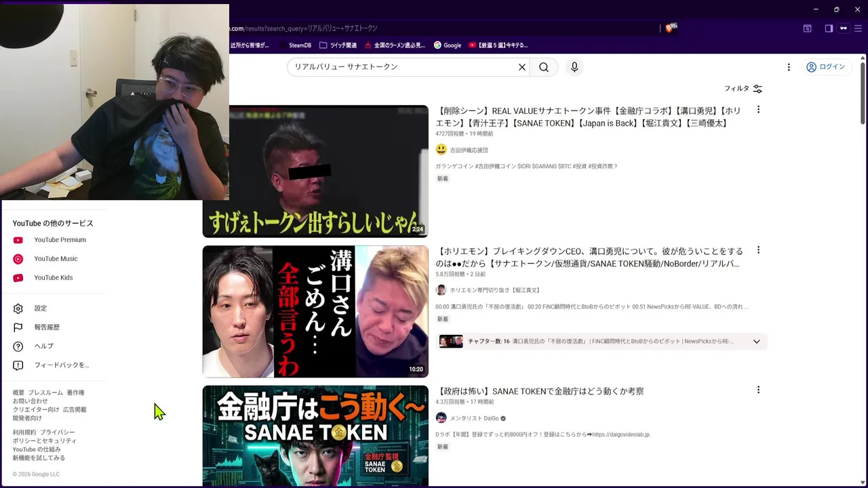Open the 近所から苦情が bookmark

click(250, 45)
